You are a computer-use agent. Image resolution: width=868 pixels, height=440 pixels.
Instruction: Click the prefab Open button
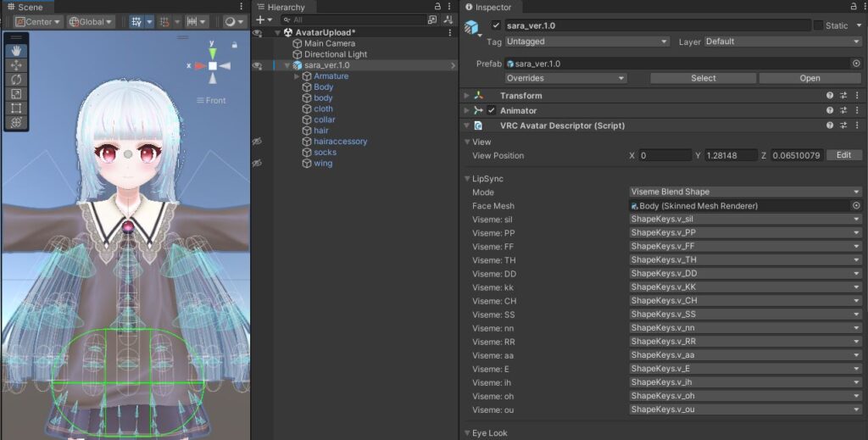(x=810, y=78)
